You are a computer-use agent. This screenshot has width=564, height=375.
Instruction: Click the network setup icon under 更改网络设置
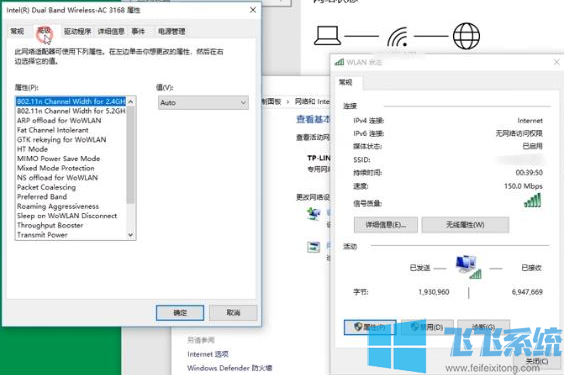pyautogui.click(x=314, y=214)
